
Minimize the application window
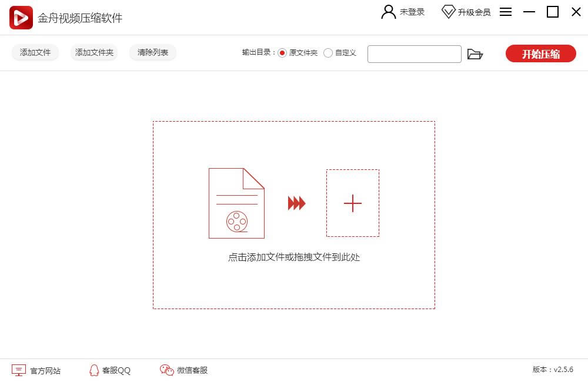point(529,12)
